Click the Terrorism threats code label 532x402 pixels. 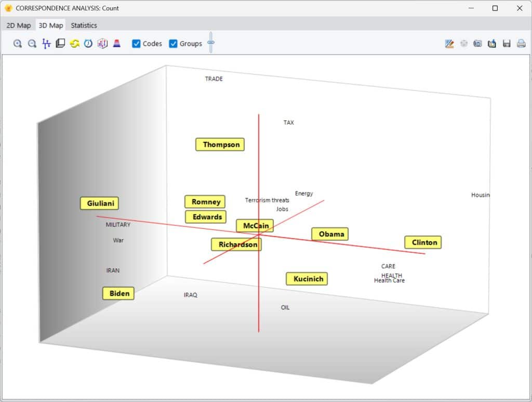[x=267, y=200]
